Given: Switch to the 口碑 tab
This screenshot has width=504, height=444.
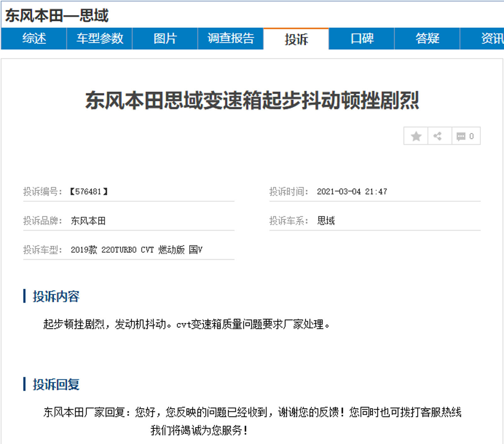Looking at the screenshot, I should coord(362,38).
